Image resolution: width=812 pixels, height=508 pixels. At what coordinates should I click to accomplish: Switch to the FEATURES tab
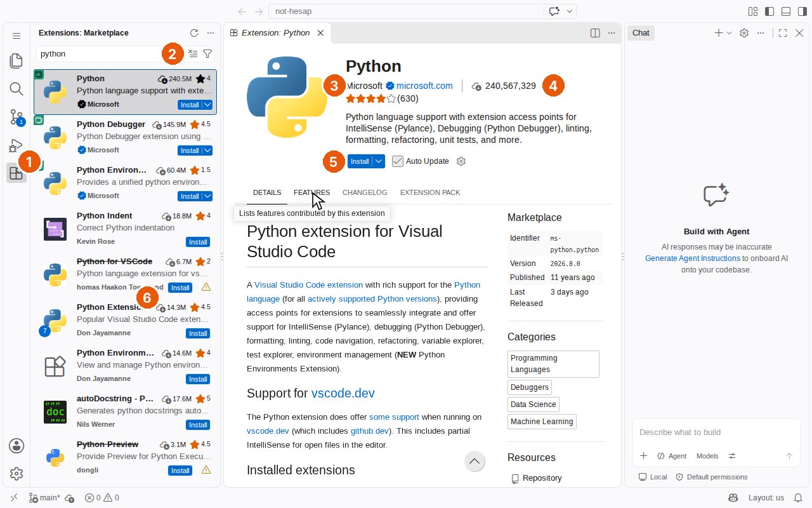311,192
